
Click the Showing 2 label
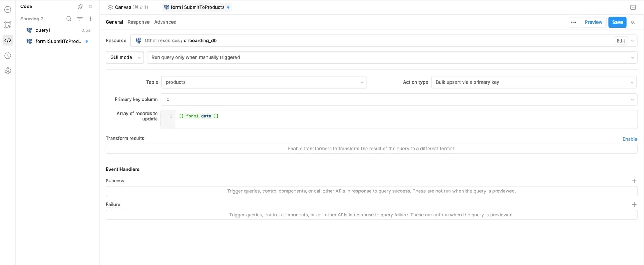(x=32, y=19)
